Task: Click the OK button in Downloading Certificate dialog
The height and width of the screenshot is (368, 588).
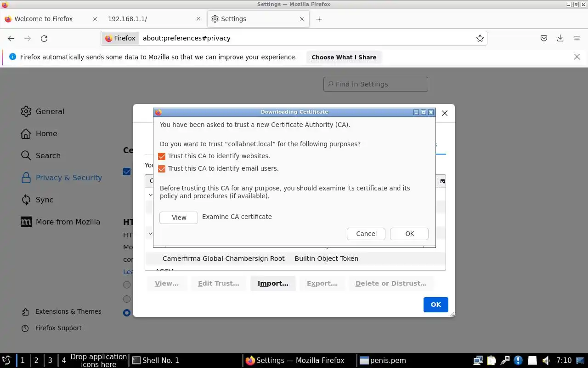Action: point(409,234)
